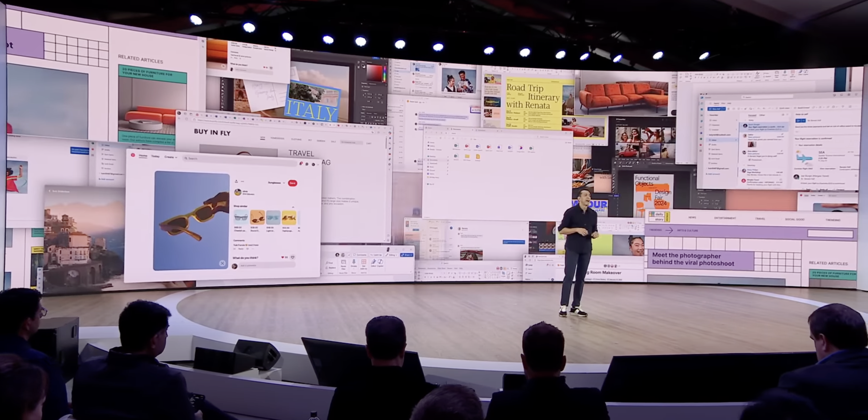Open the TRAVEL section on the daily story site
The height and width of the screenshot is (420, 868).
point(760,219)
